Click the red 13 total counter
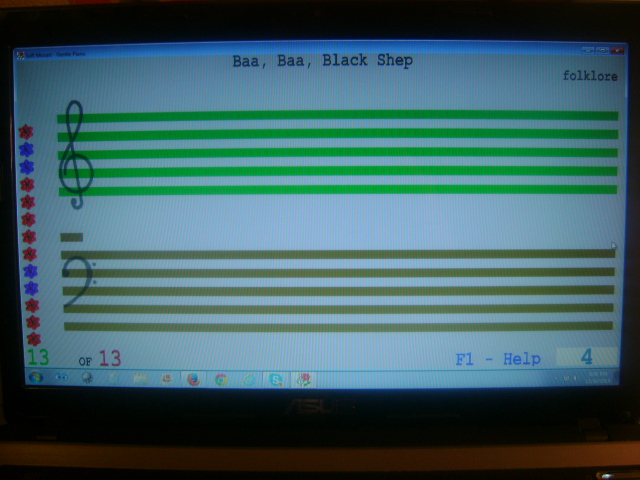 pos(110,358)
